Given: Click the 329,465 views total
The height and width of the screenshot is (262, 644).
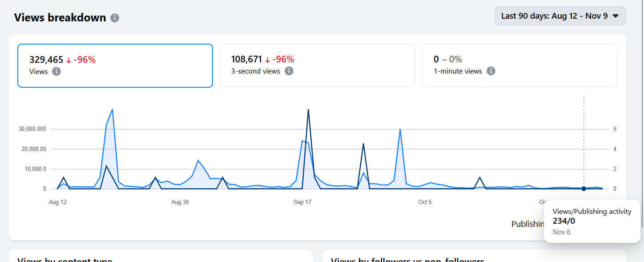Looking at the screenshot, I should pyautogui.click(x=46, y=60).
